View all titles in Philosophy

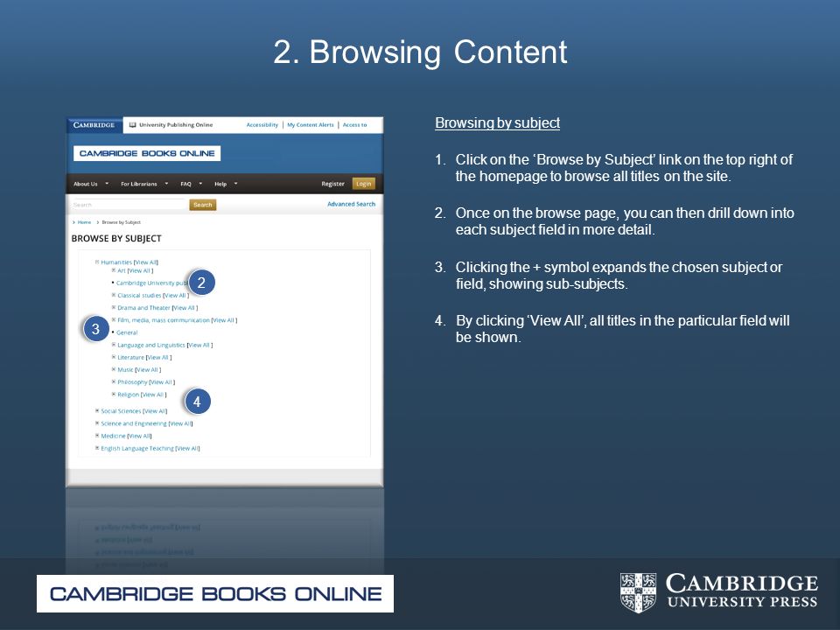pos(163,382)
